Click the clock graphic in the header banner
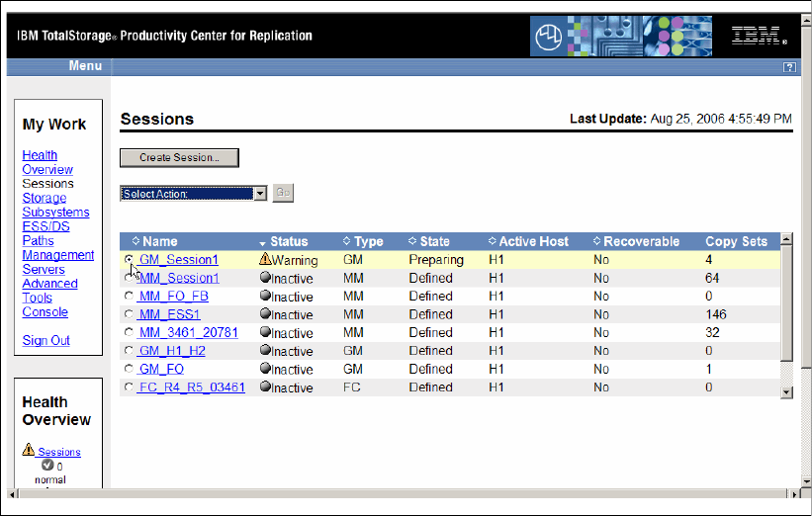 [548, 37]
